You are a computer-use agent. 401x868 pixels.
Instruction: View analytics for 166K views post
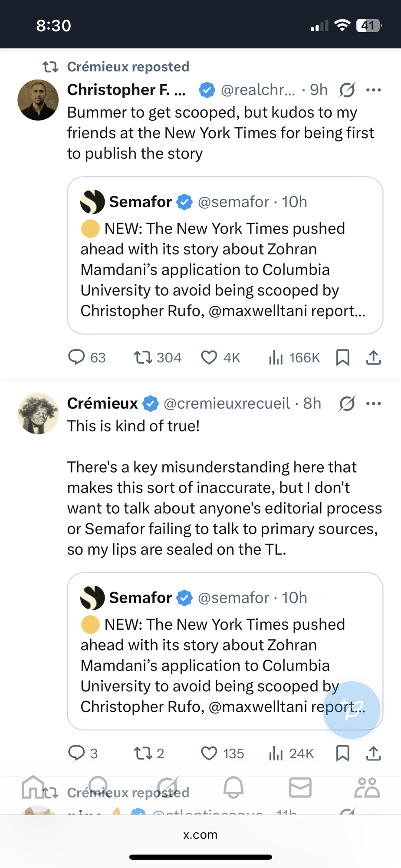tap(276, 357)
